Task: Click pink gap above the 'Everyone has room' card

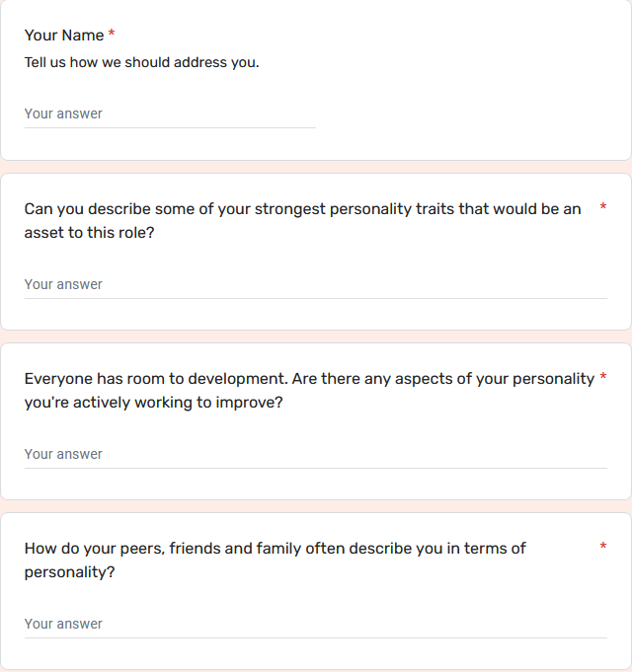Action: [316, 336]
